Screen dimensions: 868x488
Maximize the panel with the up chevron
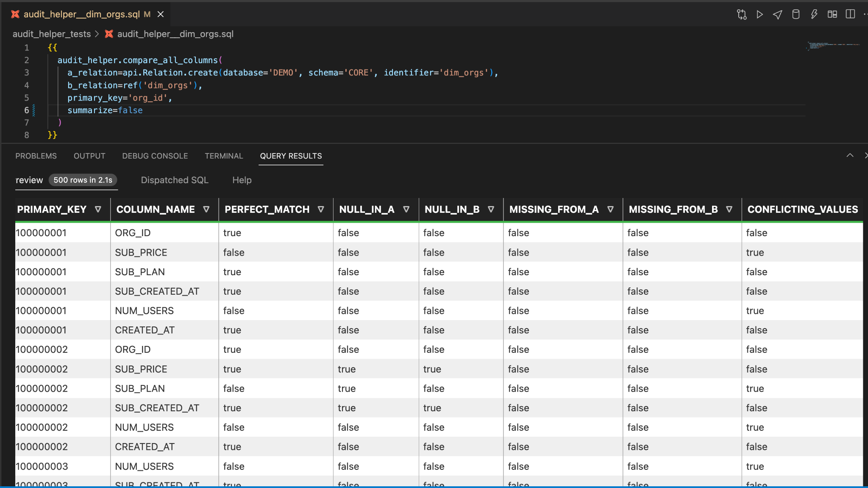(850, 156)
